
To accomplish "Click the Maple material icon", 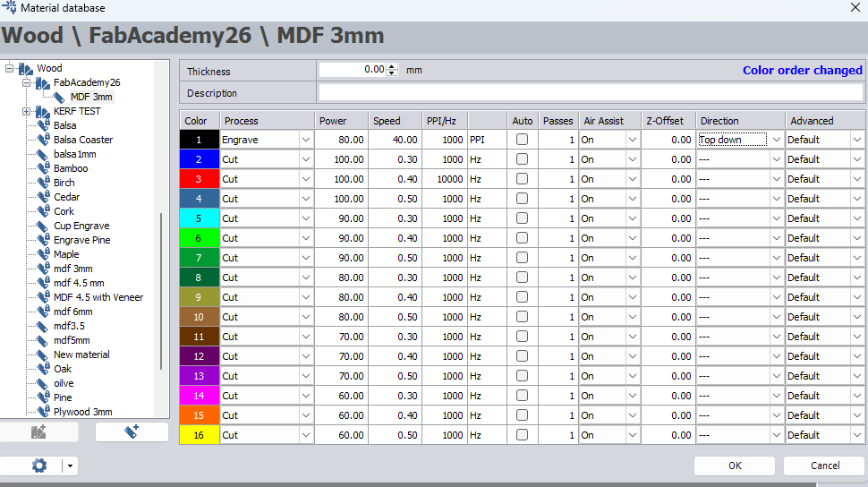I will pos(43,254).
